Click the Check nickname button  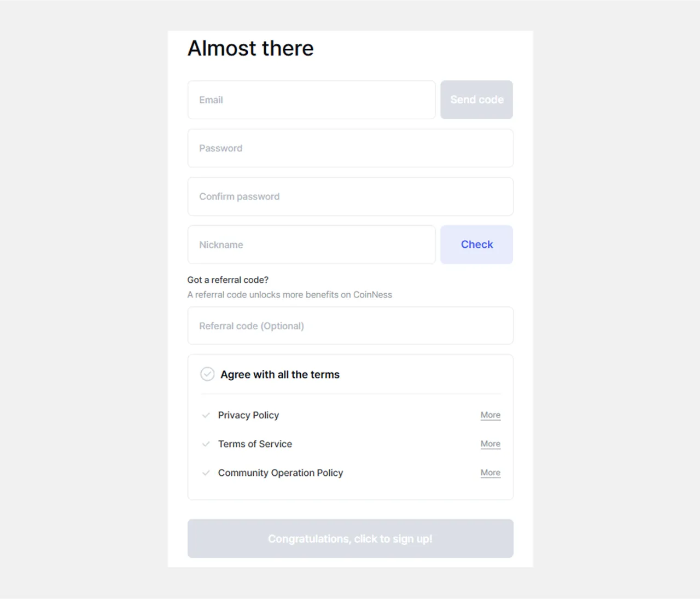[x=477, y=245]
